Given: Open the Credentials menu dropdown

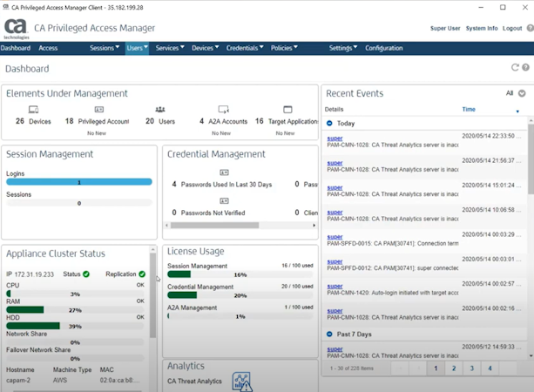Looking at the screenshot, I should pyautogui.click(x=245, y=48).
